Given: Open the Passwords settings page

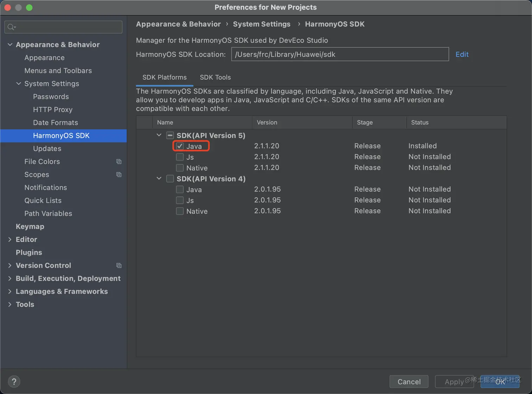Looking at the screenshot, I should 51,97.
